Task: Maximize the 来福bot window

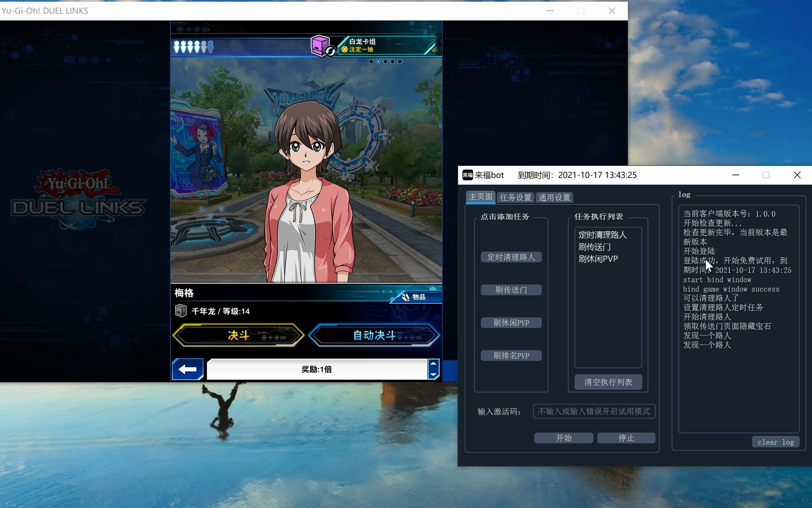Action: 766,175
